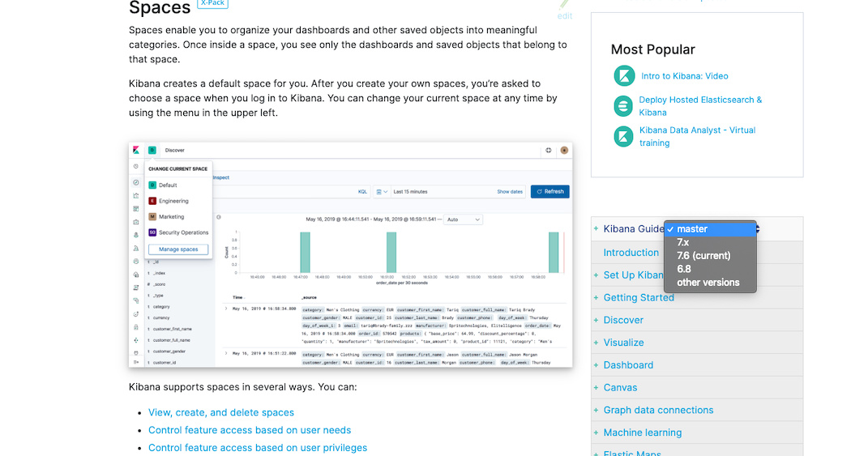The height and width of the screenshot is (456, 868).
Task: Click the pencil edit icon beside the Spaces heading
Action: [563, 4]
